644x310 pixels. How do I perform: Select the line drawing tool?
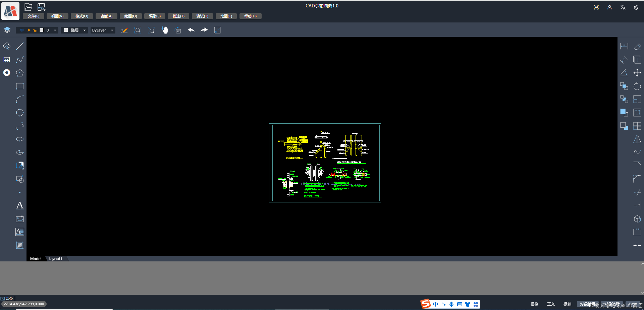point(20,46)
